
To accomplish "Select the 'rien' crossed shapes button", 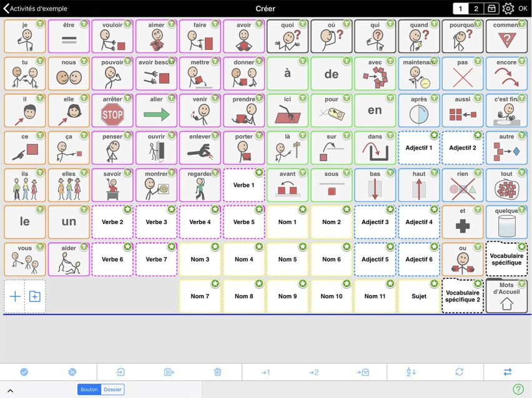I will coord(463,185).
